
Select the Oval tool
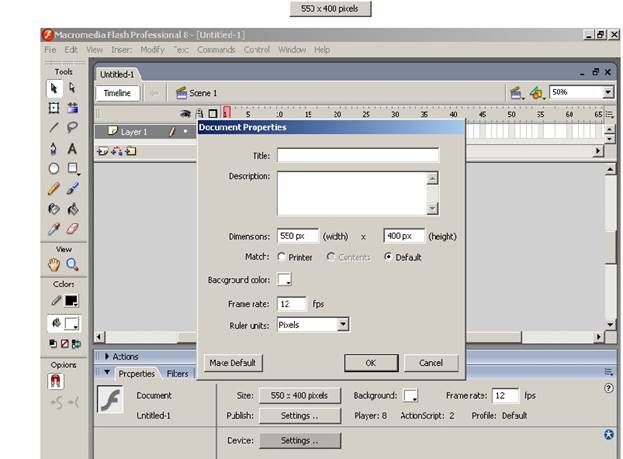[54, 168]
